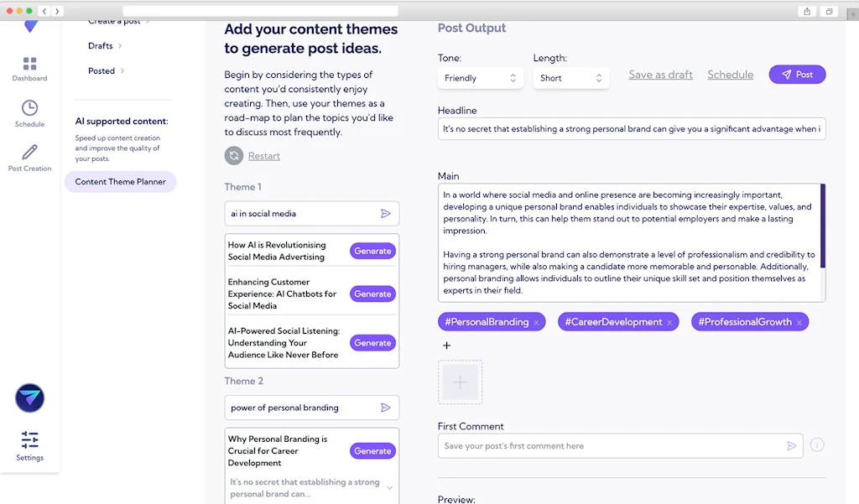The height and width of the screenshot is (504, 859).
Task: Click the Save as draft link
Action: (660, 75)
